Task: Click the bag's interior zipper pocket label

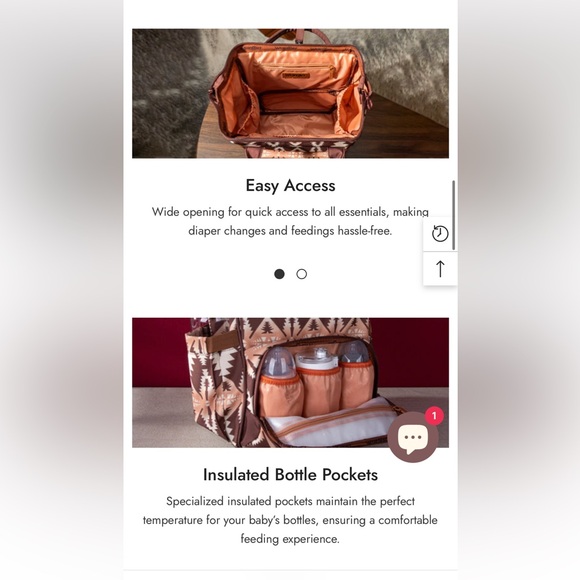Action: point(296,75)
